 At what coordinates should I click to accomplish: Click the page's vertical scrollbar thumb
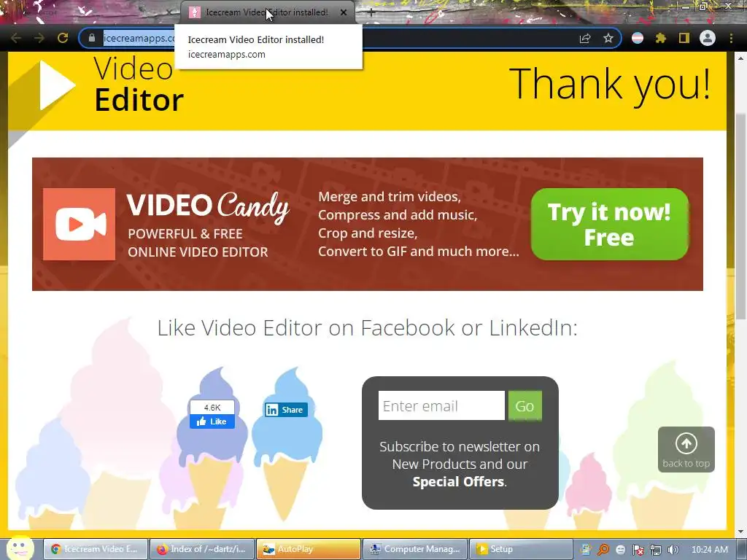click(x=740, y=217)
